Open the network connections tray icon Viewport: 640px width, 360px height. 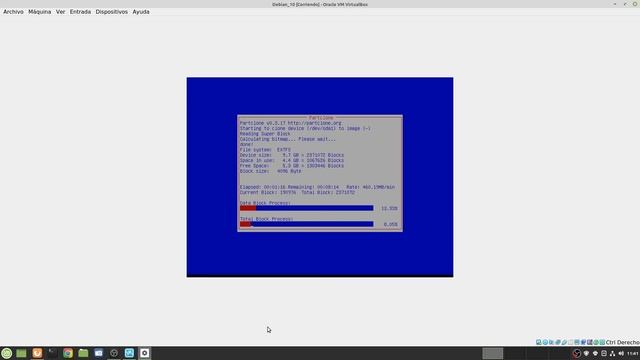tap(612, 353)
